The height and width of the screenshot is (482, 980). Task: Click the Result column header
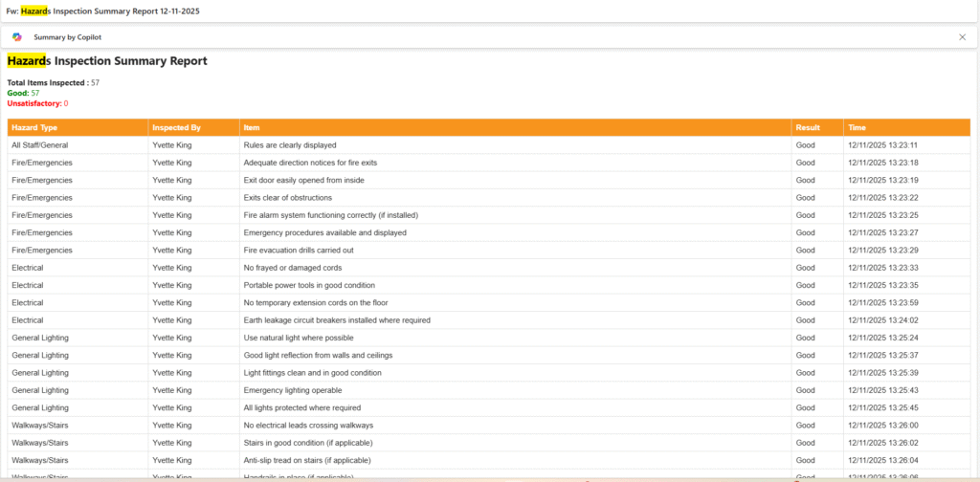[x=808, y=127]
